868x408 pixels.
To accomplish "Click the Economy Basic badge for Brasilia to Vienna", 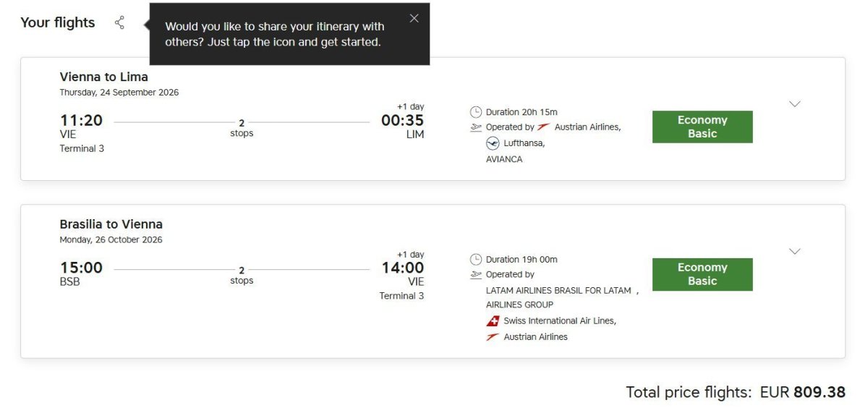I will click(x=702, y=274).
